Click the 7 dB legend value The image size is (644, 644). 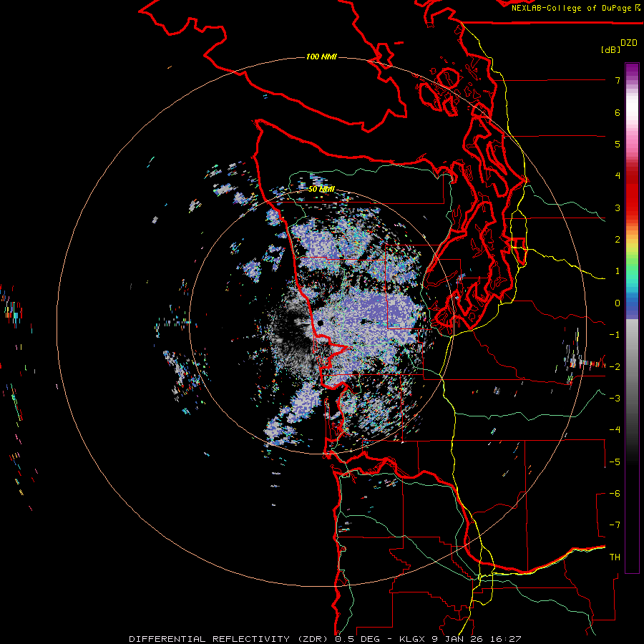click(618, 80)
